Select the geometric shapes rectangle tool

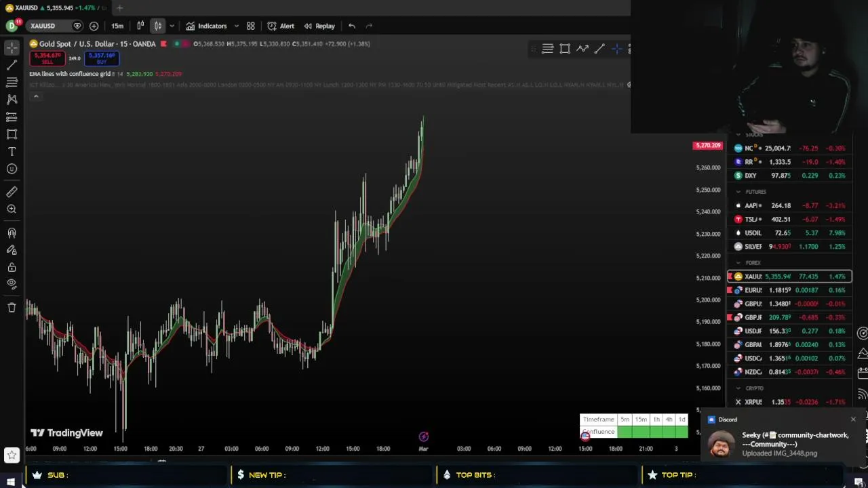pyautogui.click(x=12, y=134)
